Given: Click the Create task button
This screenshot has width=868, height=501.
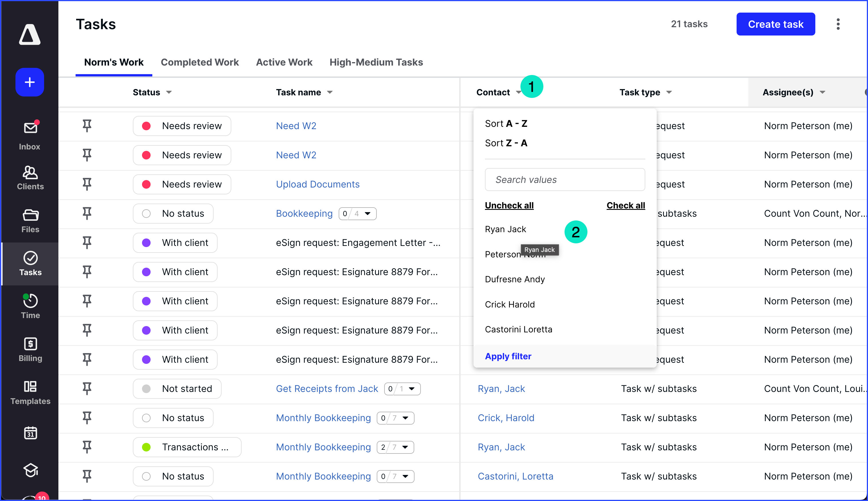Looking at the screenshot, I should (x=776, y=24).
